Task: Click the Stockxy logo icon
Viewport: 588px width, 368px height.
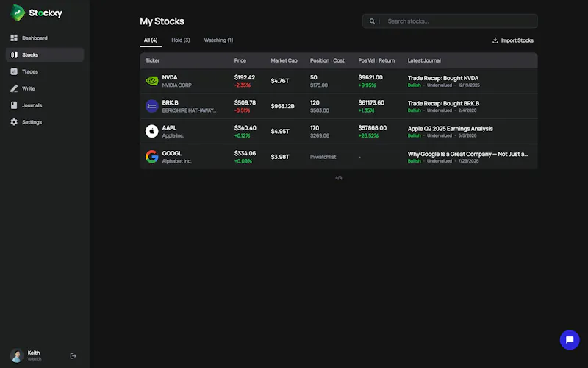Action: tap(17, 13)
